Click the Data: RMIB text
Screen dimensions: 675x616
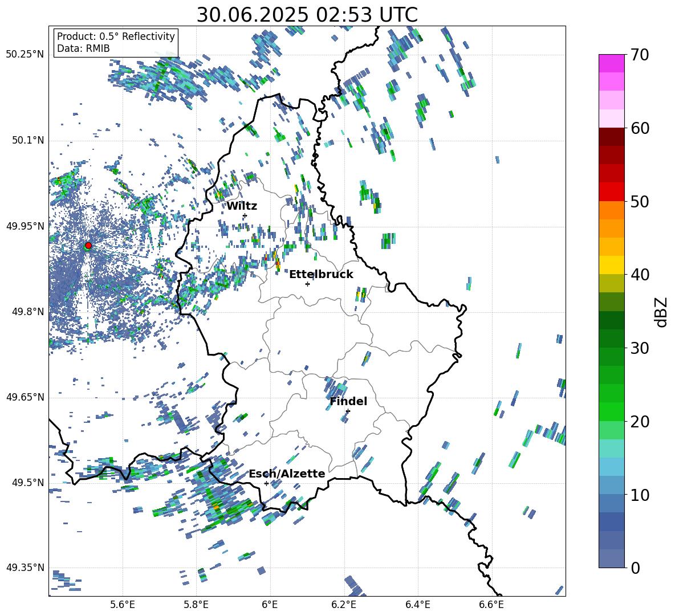coord(83,48)
